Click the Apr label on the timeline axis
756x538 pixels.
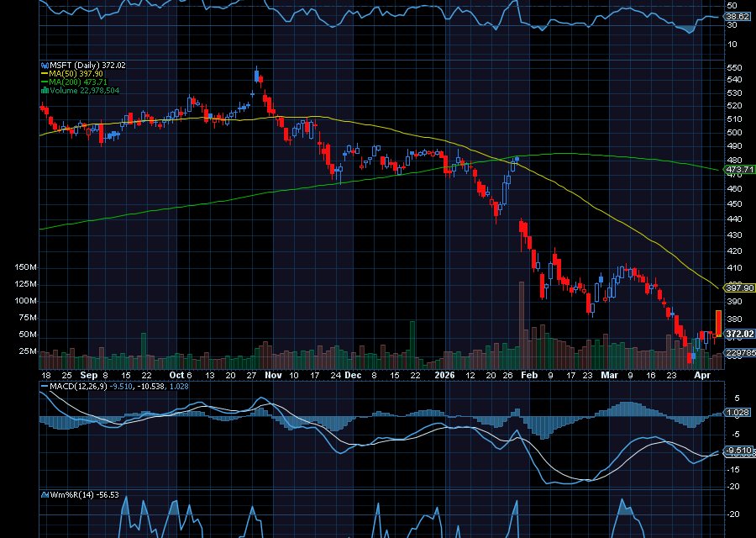[x=703, y=375]
